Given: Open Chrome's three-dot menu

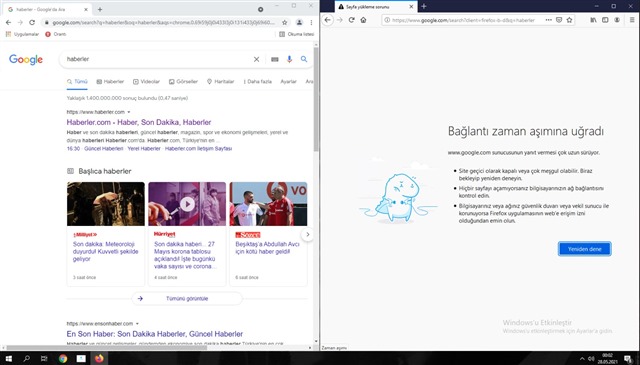Looking at the screenshot, I should coord(311,22).
